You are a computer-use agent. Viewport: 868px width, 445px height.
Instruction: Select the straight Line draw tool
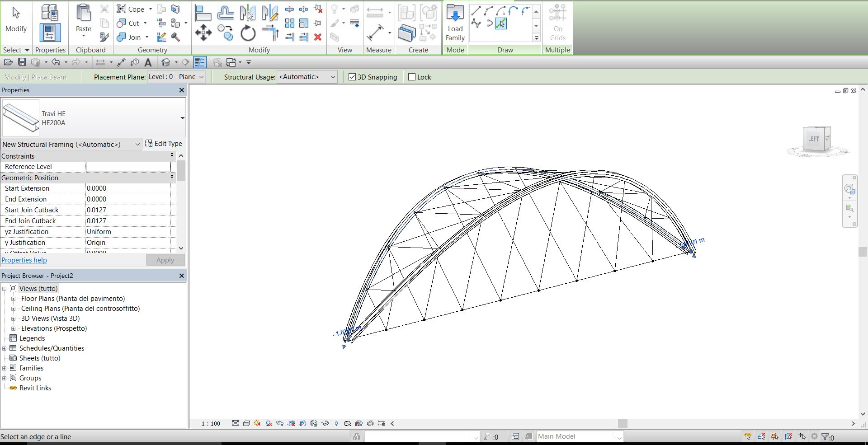(476, 11)
